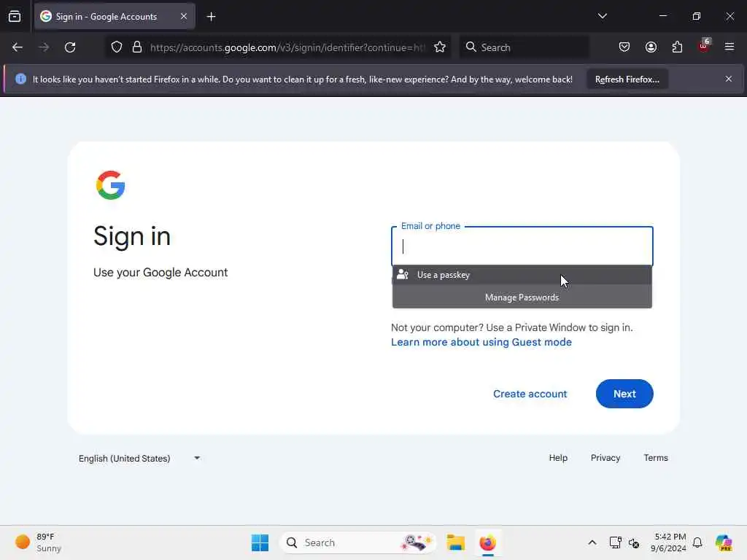747x560 pixels.
Task: Open clock showing 5:42 PM
Action: point(668,542)
